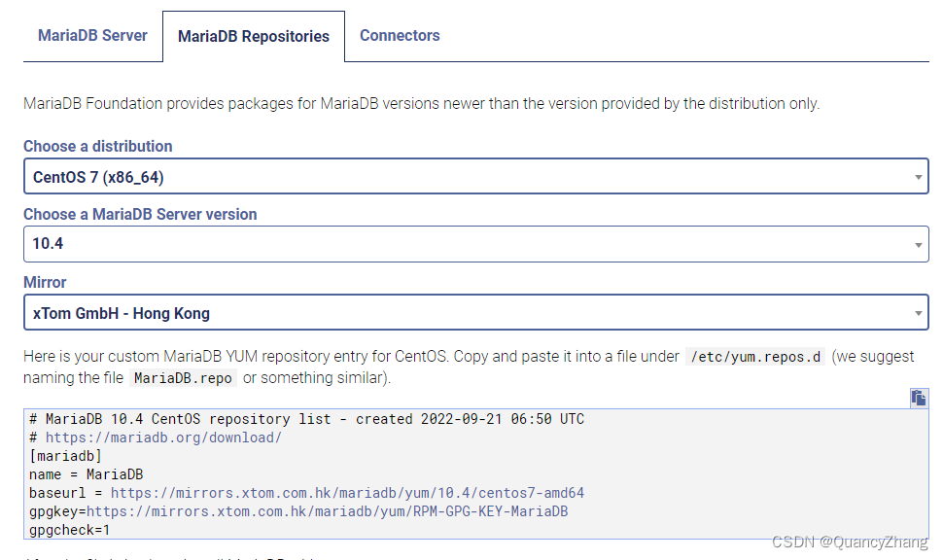
Task: Open the Choose a distribution dropdown
Action: click(x=475, y=176)
